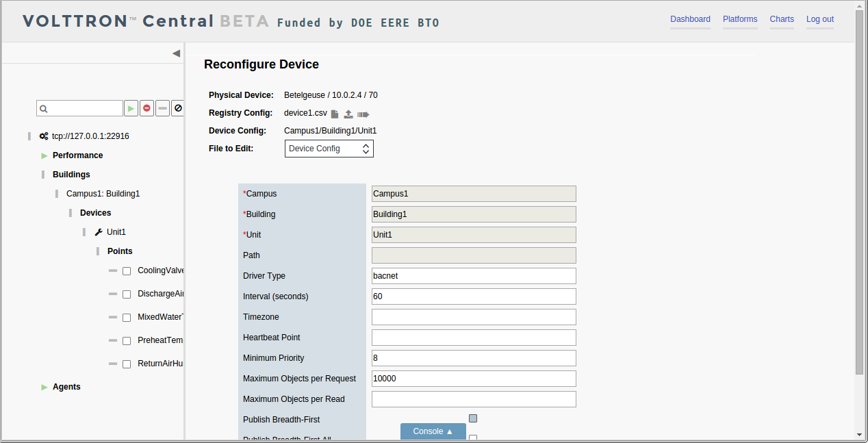Click the wrench icon beside Unit1

[x=99, y=232]
